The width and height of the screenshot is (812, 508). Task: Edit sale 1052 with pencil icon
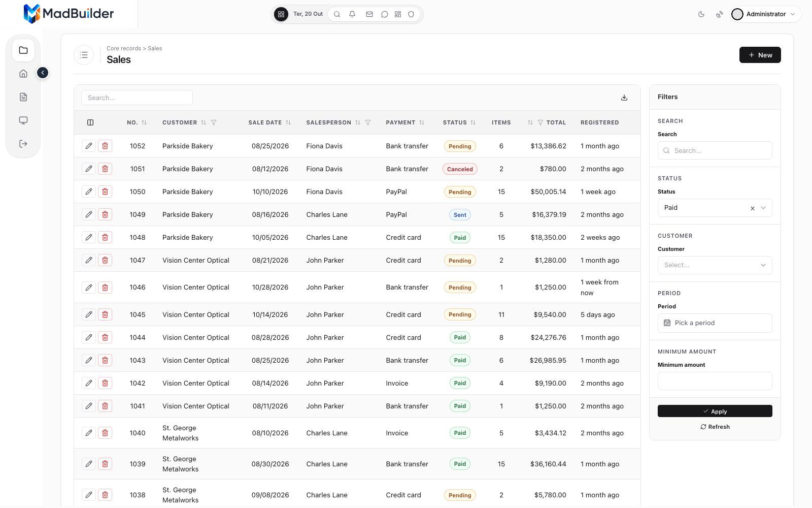[89, 146]
